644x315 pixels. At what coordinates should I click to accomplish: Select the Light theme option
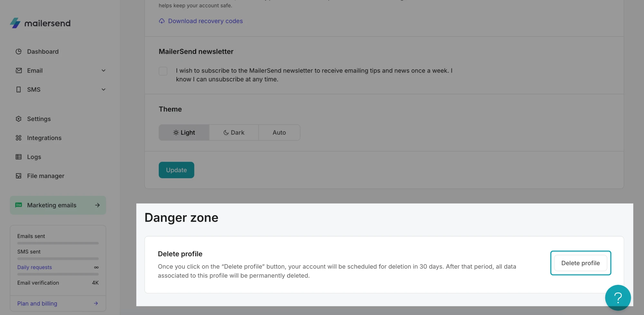pos(184,132)
